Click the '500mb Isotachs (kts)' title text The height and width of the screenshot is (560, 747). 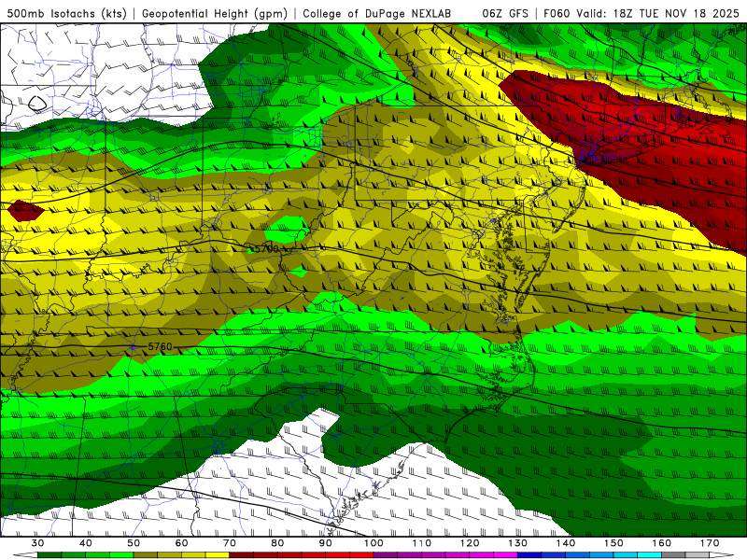point(66,13)
